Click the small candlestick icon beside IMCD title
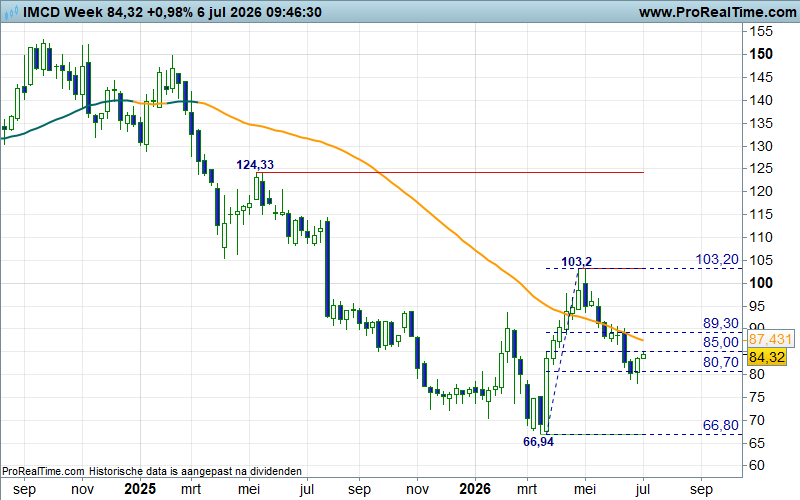This screenshot has height=500, width=800. (11, 12)
